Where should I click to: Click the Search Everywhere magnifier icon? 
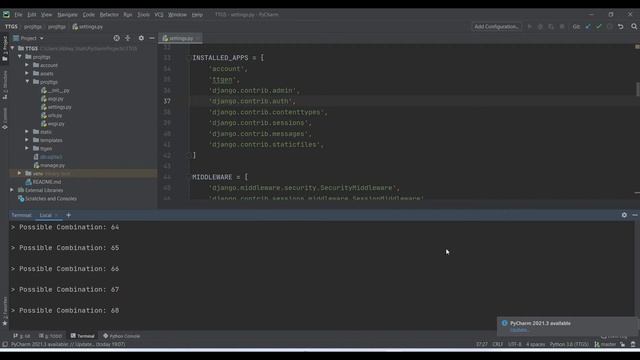coord(634,27)
